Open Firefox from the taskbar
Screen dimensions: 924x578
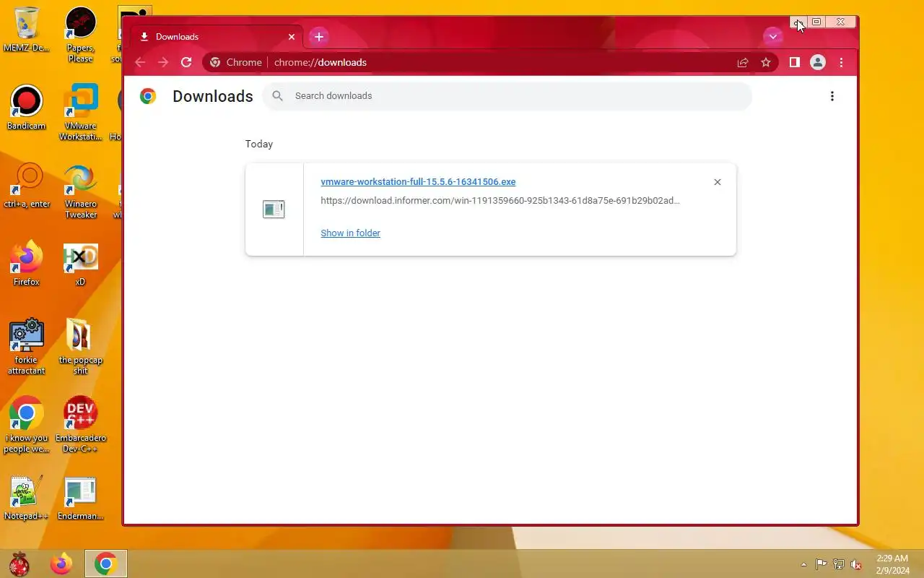coord(61,564)
